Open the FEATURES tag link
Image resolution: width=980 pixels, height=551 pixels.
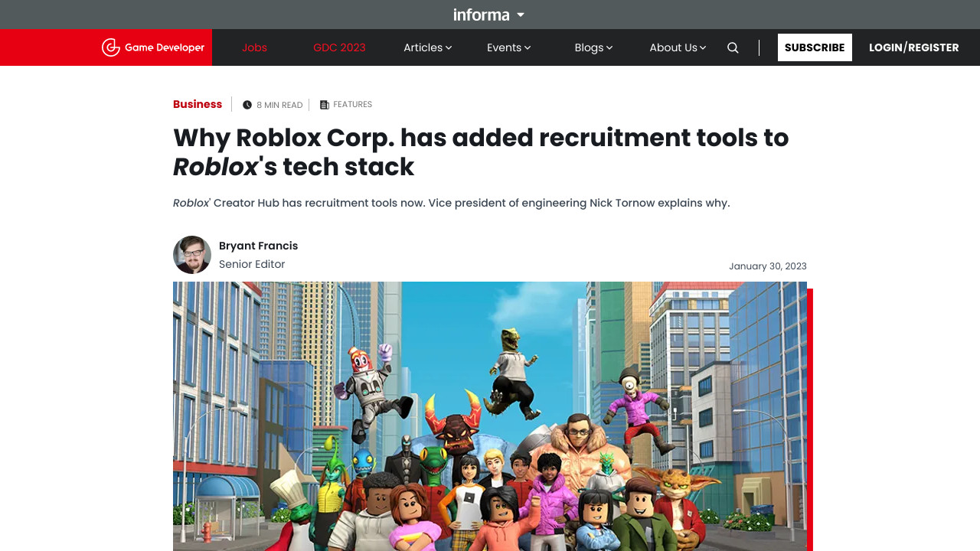[x=352, y=104]
